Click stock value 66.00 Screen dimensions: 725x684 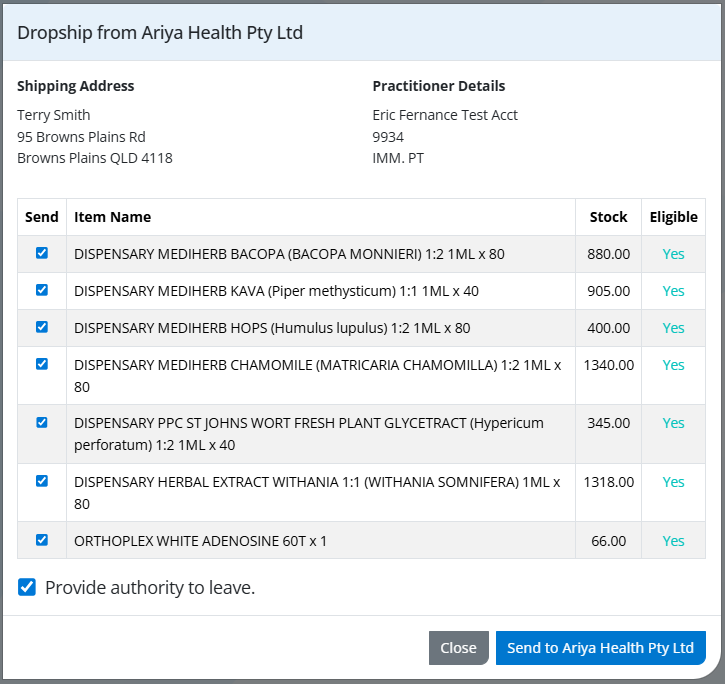click(608, 541)
